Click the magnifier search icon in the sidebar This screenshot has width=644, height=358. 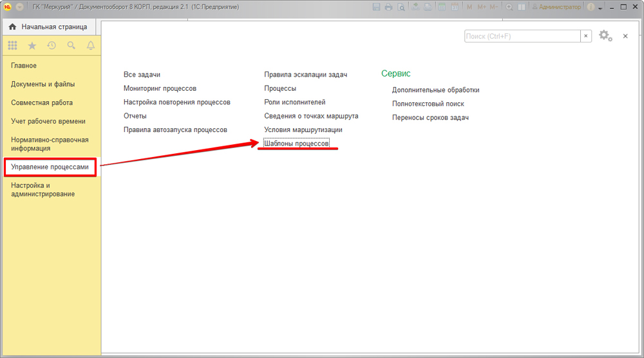(x=71, y=46)
